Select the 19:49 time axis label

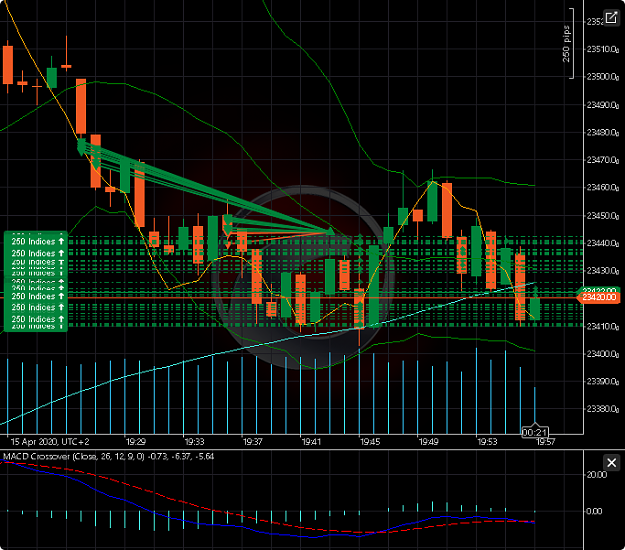pos(428,442)
